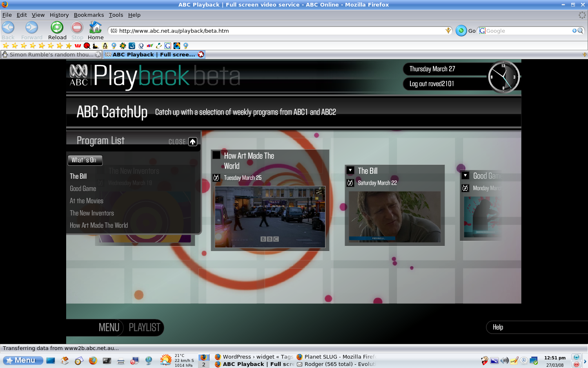
Task: Launch Firefox from the panel launcher
Action: coord(93,361)
